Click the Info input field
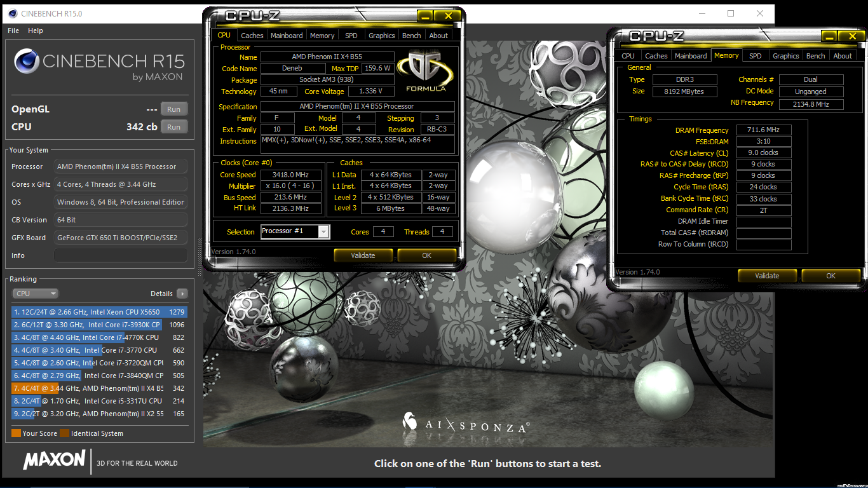This screenshot has width=868, height=488. pos(121,255)
